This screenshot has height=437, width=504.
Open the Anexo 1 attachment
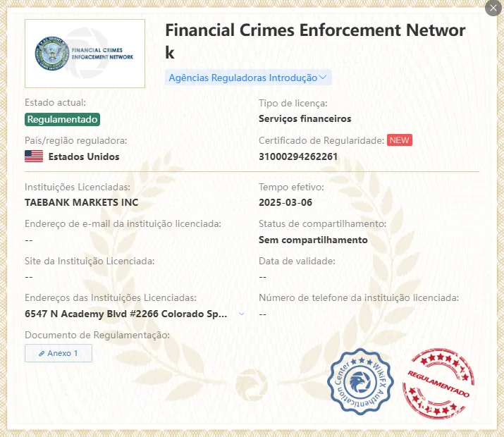[x=59, y=353]
